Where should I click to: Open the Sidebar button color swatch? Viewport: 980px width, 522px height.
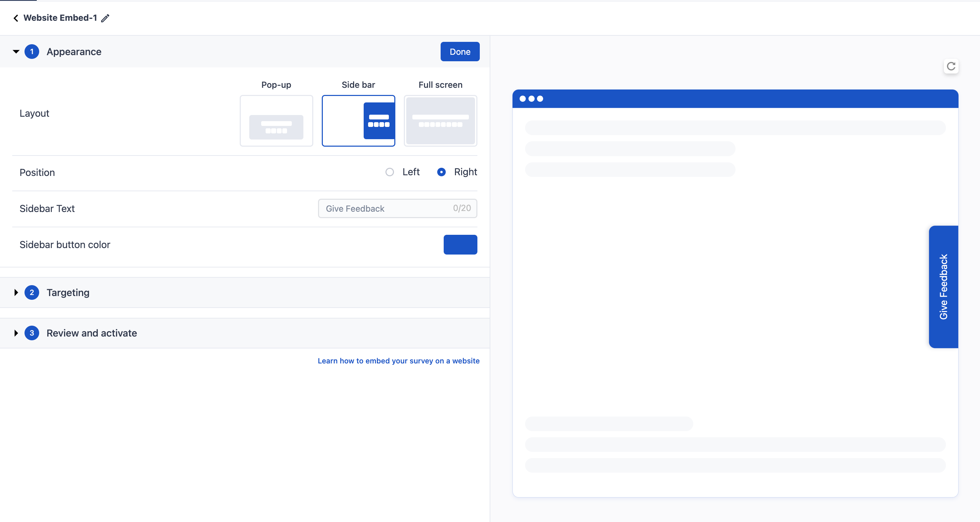pos(460,244)
